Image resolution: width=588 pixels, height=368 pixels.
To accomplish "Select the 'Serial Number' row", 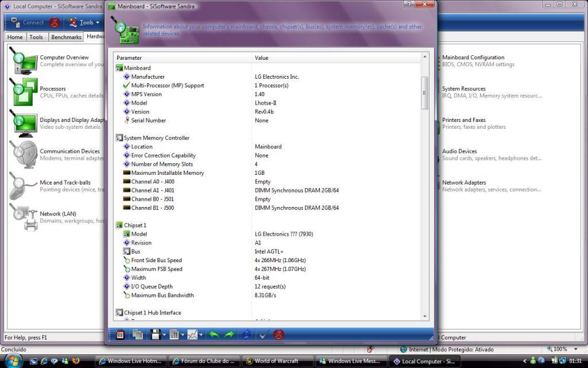I will 267,121.
